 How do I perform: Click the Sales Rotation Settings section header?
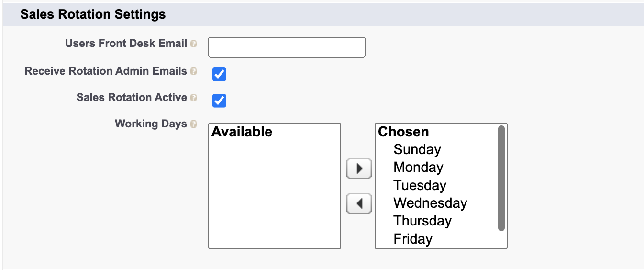click(x=93, y=14)
